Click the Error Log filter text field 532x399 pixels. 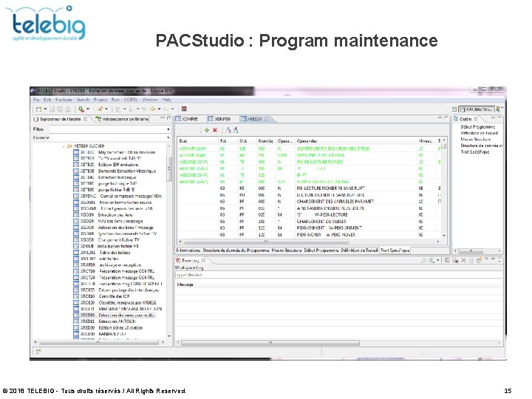[338, 275]
